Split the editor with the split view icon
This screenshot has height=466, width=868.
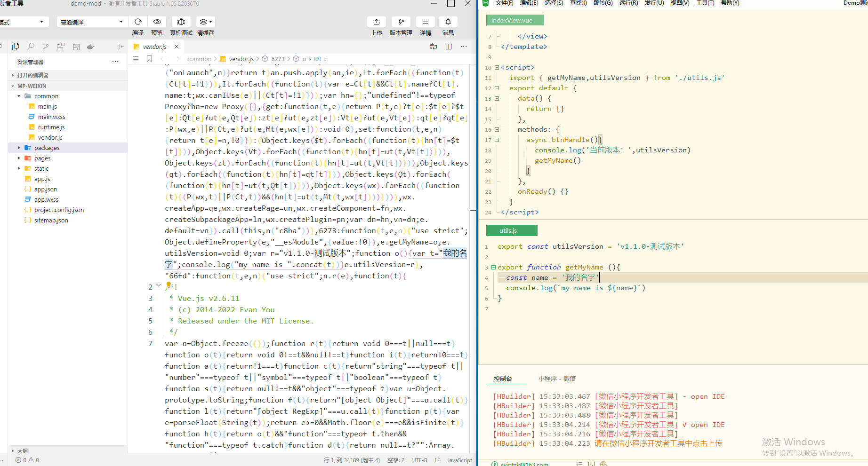pyautogui.click(x=449, y=47)
